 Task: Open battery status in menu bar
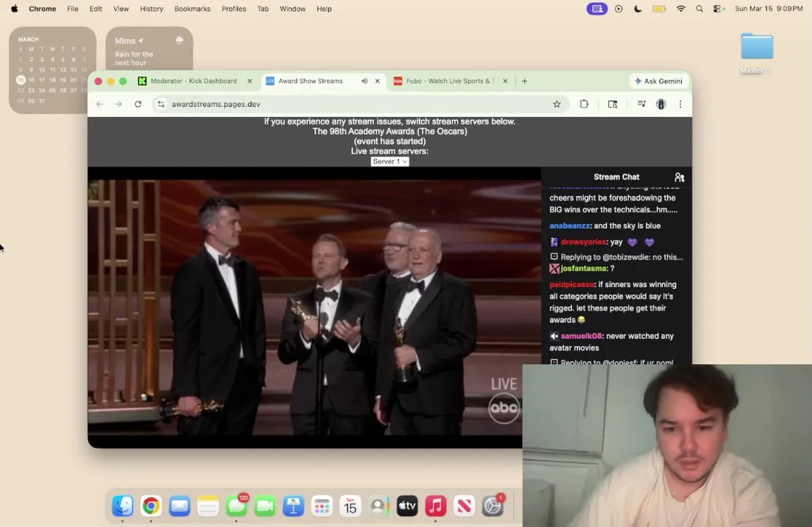coord(659,9)
